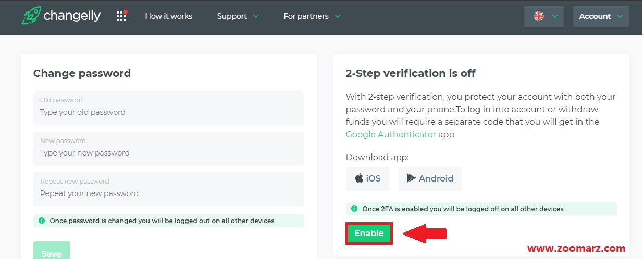Image resolution: width=644 pixels, height=259 pixels.
Task: Enable 2-step verification
Action: click(x=369, y=233)
